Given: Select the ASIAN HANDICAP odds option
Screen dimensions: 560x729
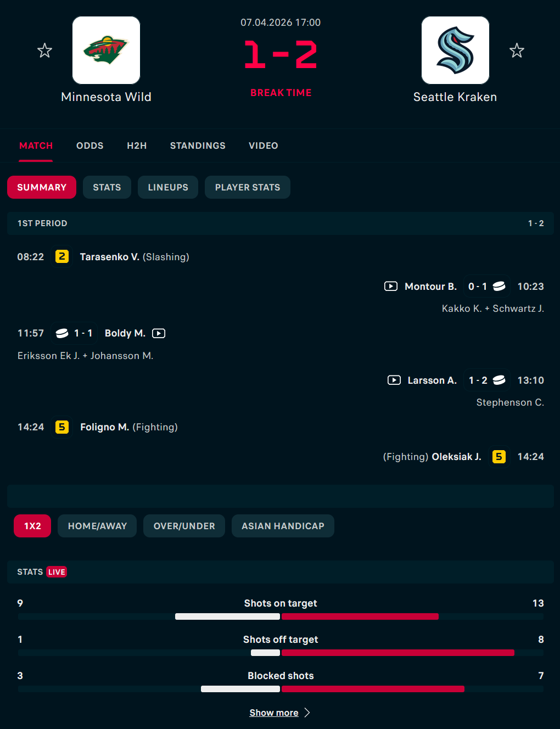Looking at the screenshot, I should pos(283,526).
